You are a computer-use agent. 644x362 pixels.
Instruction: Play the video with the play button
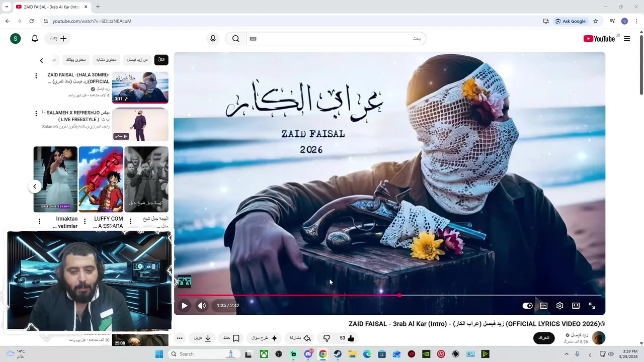pyautogui.click(x=185, y=305)
